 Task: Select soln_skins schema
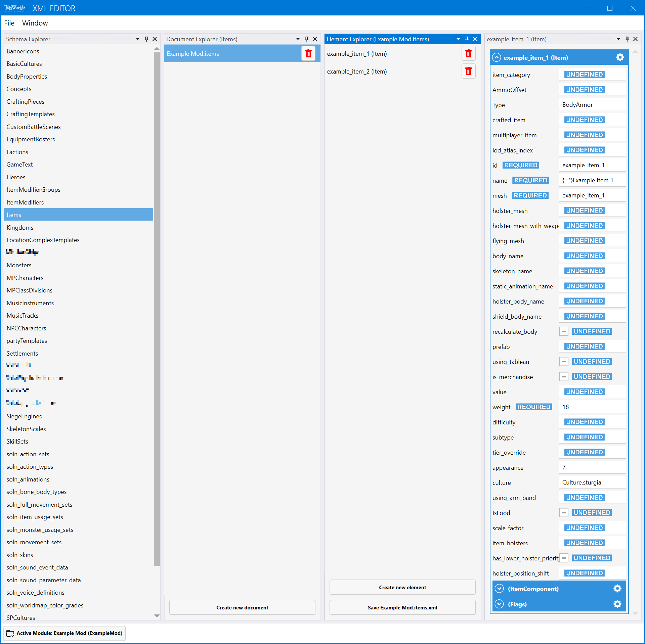coord(79,555)
